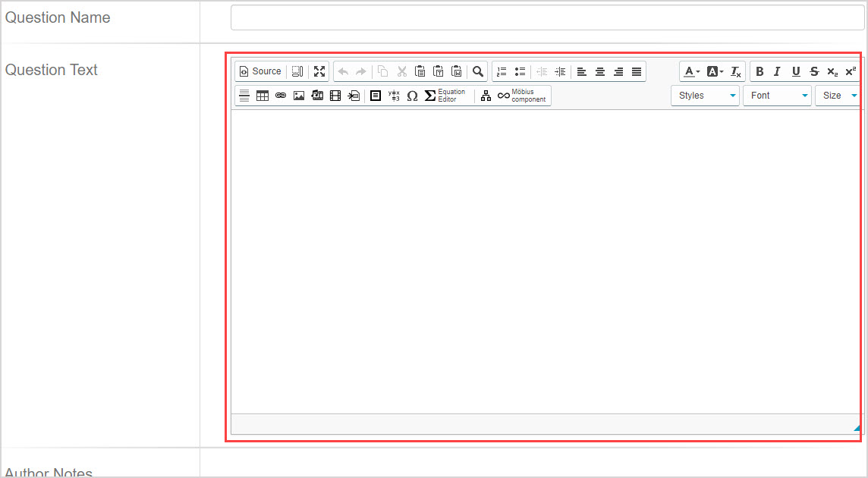868x478 pixels.
Task: Switch to Source view
Action: click(260, 71)
